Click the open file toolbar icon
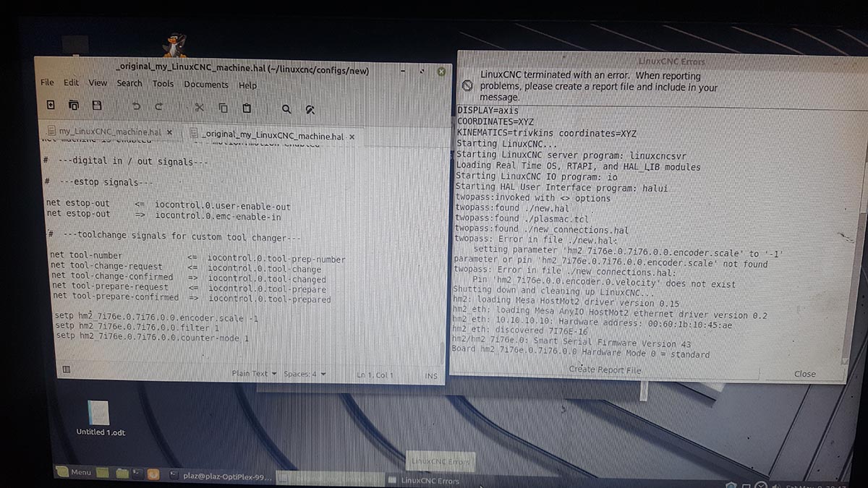 point(74,106)
